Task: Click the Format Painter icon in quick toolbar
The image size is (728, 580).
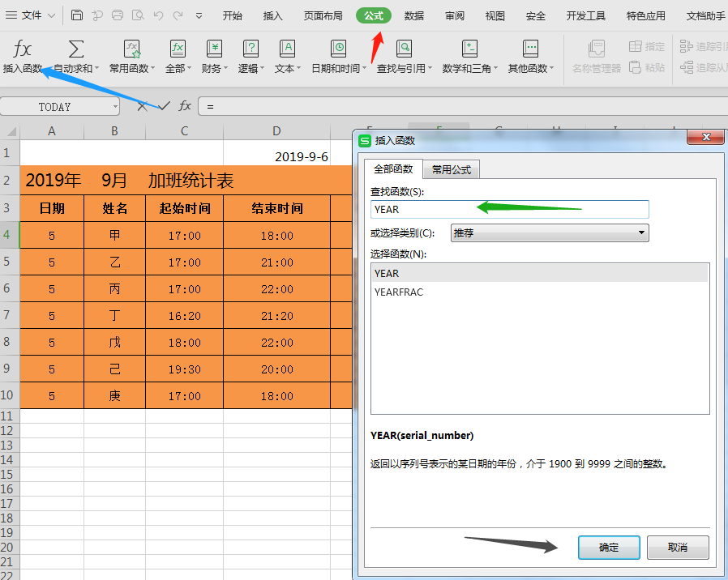Action: point(97,15)
